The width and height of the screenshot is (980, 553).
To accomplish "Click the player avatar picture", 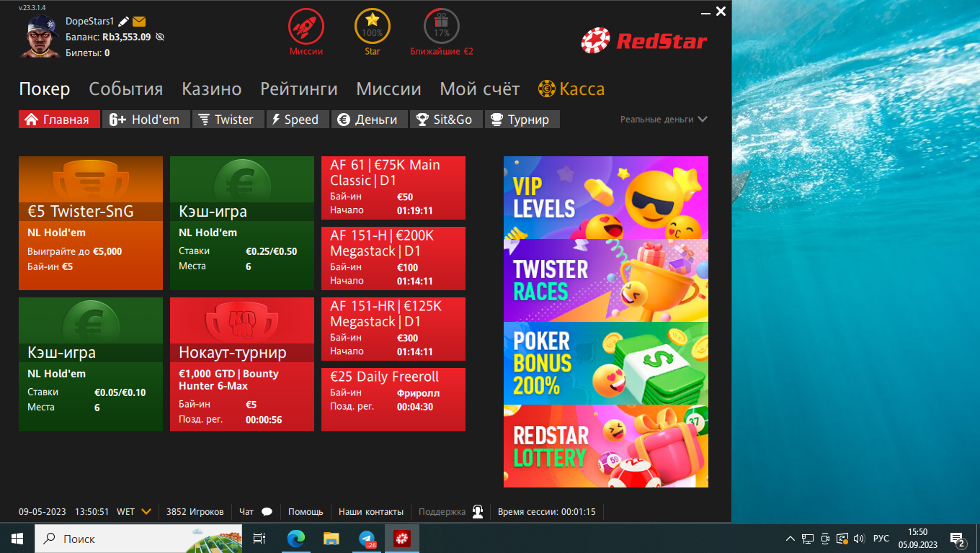I will [x=43, y=36].
